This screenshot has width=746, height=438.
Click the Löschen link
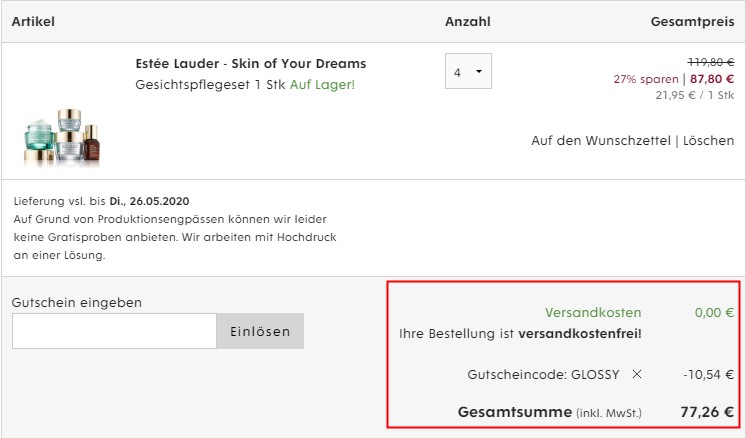coord(708,141)
